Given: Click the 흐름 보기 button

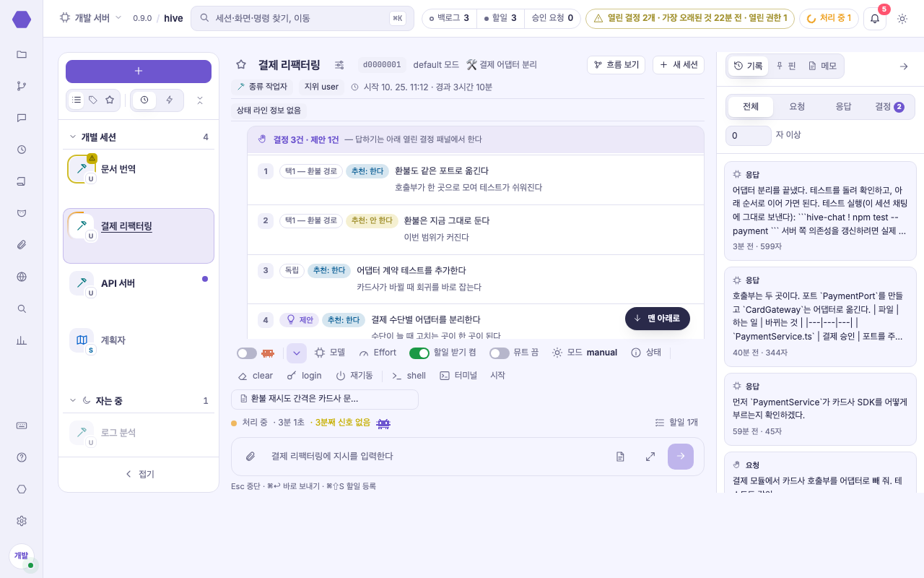Looking at the screenshot, I should [x=616, y=65].
